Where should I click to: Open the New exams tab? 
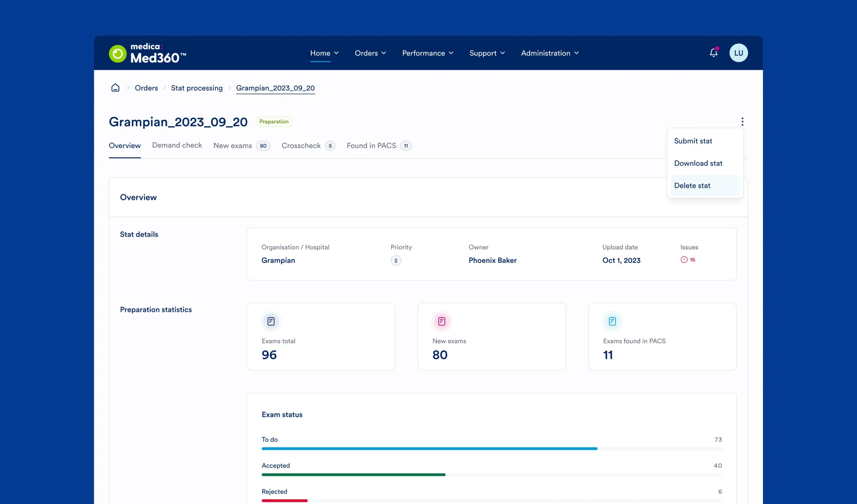click(242, 146)
